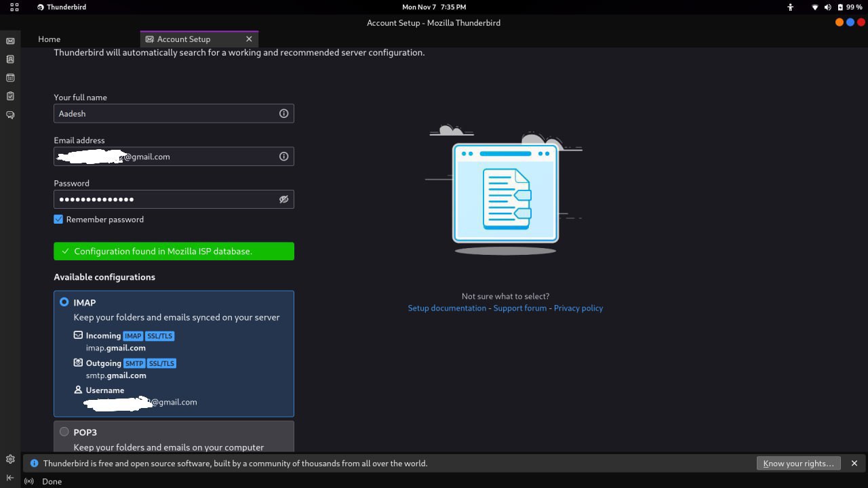Open the Chat sidebar icon
This screenshot has width=868, height=488.
[x=9, y=115]
